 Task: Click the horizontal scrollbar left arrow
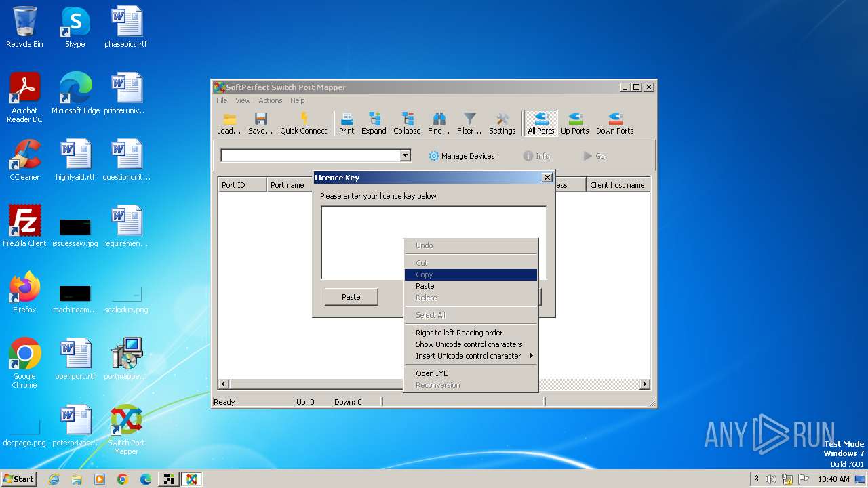click(224, 384)
